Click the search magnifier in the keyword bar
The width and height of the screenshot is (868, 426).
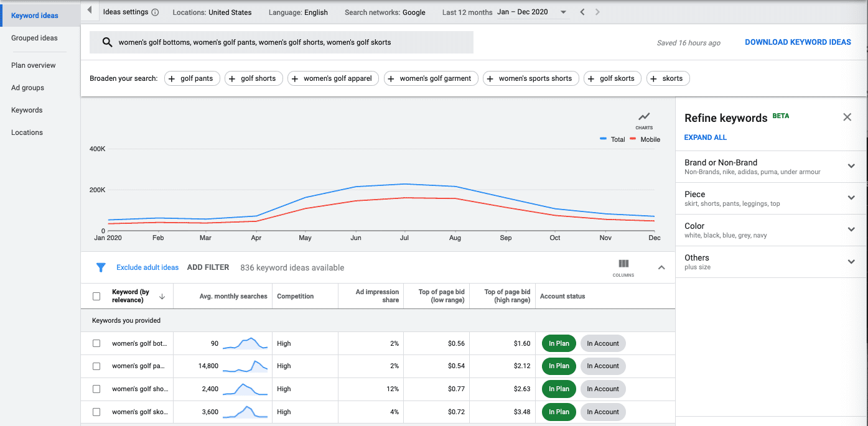[106, 42]
